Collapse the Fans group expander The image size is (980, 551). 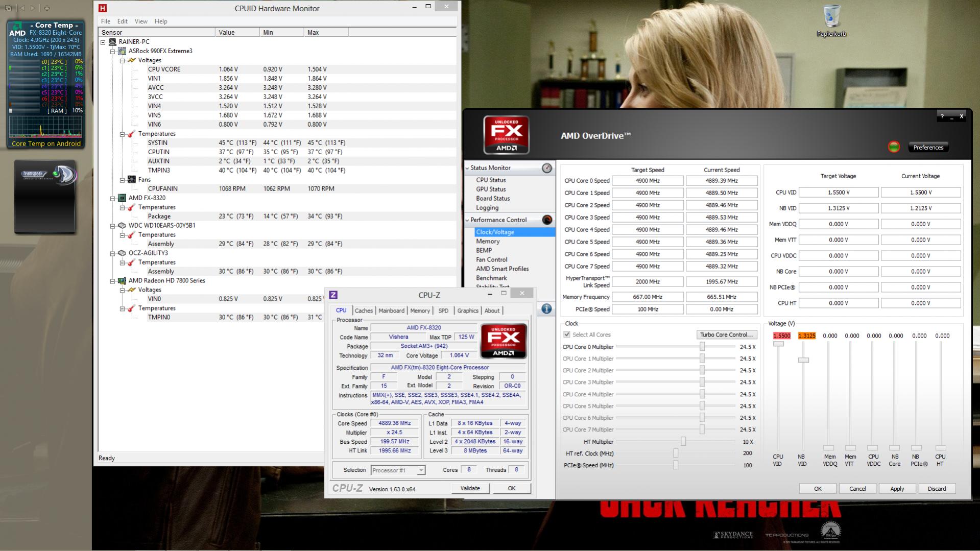(x=123, y=180)
